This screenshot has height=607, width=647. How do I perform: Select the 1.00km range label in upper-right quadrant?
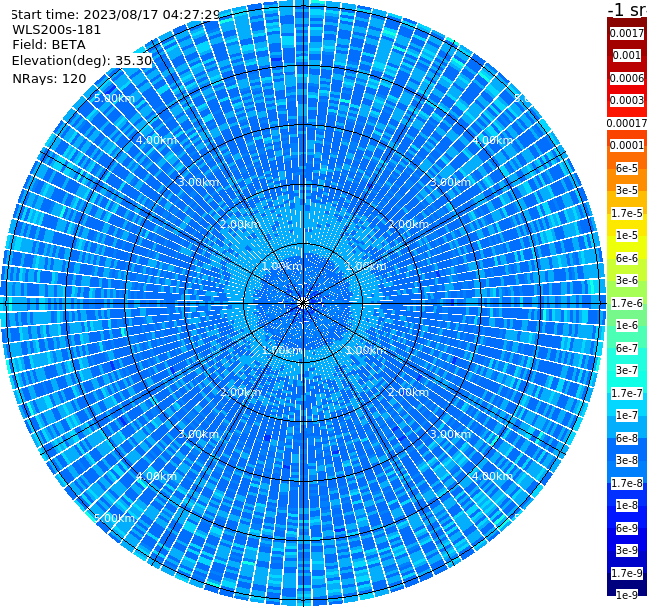[x=366, y=266]
